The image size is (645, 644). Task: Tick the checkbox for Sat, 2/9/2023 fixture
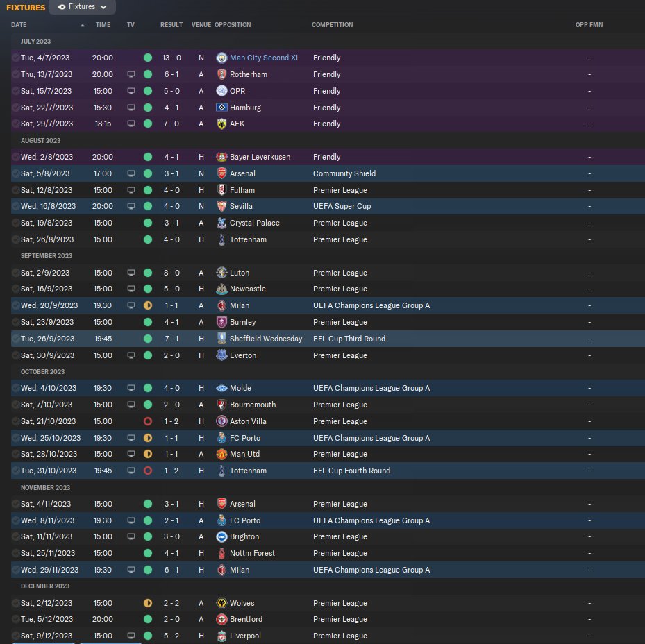coord(16,273)
